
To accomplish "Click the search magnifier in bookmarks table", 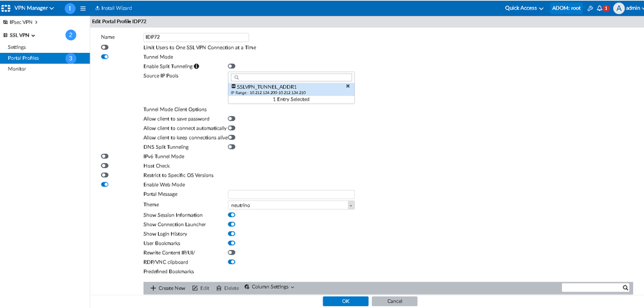I will [625, 288].
